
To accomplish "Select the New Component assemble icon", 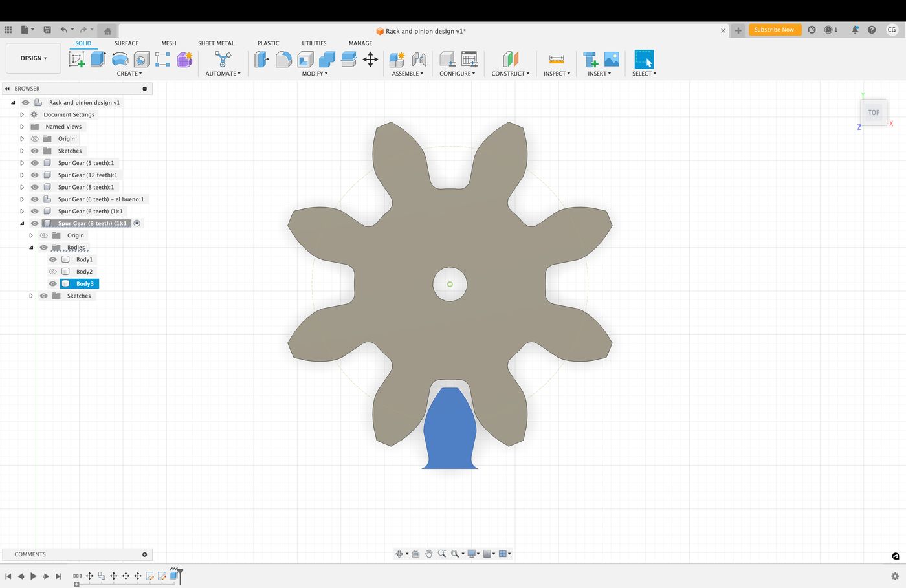I will [397, 60].
